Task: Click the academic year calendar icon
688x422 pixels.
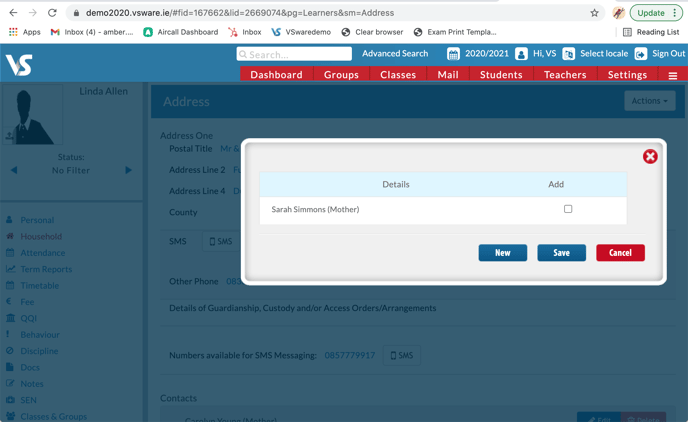Action: [453, 54]
